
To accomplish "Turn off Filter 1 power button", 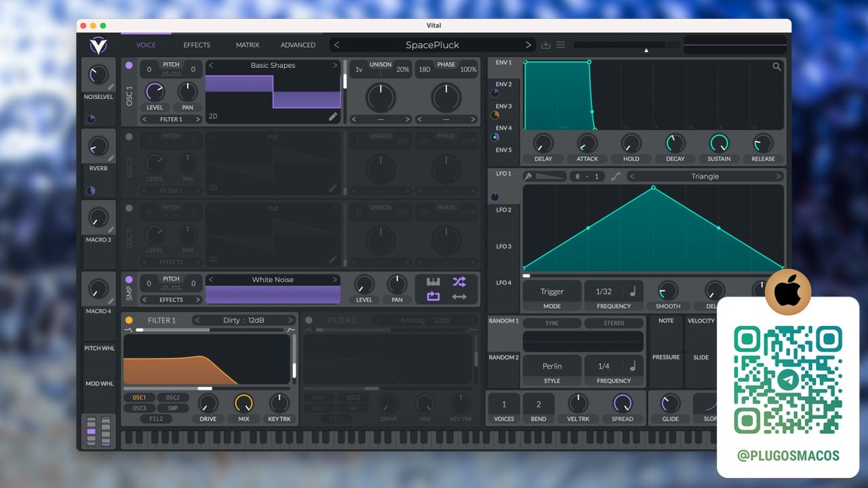I will [x=129, y=320].
